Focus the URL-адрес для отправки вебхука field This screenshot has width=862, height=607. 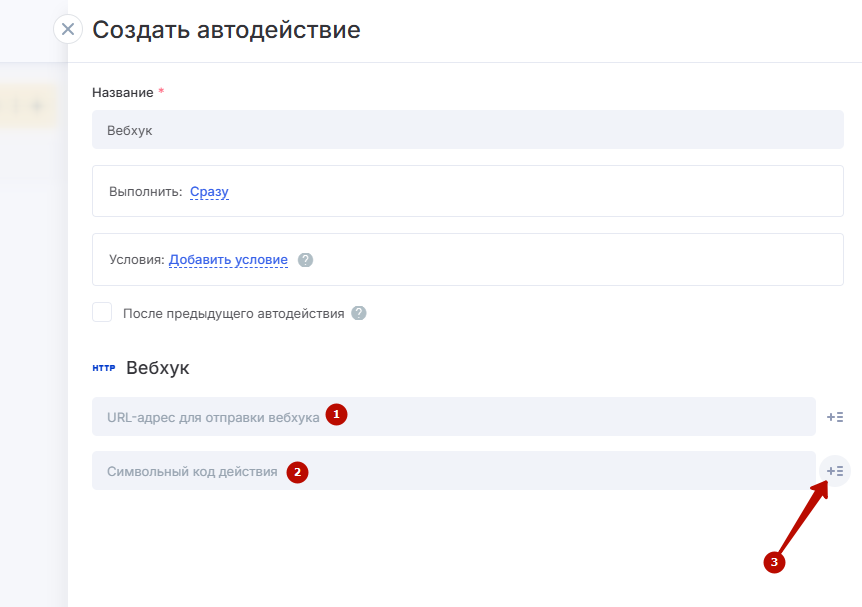(453, 417)
